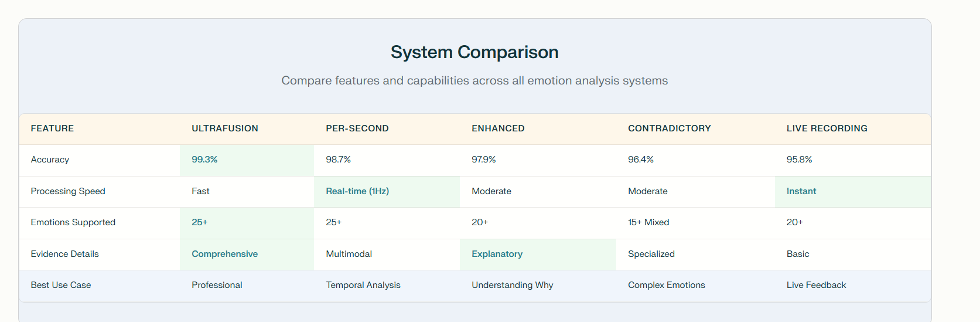Screen dimensions: 980x322
Task: Select the highlighted 99.3% accuracy cell
Action: (x=204, y=160)
